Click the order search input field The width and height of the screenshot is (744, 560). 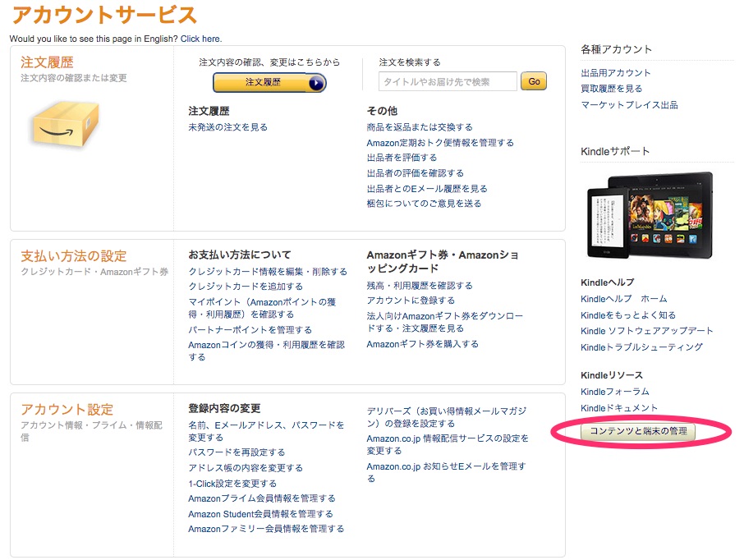pyautogui.click(x=448, y=81)
